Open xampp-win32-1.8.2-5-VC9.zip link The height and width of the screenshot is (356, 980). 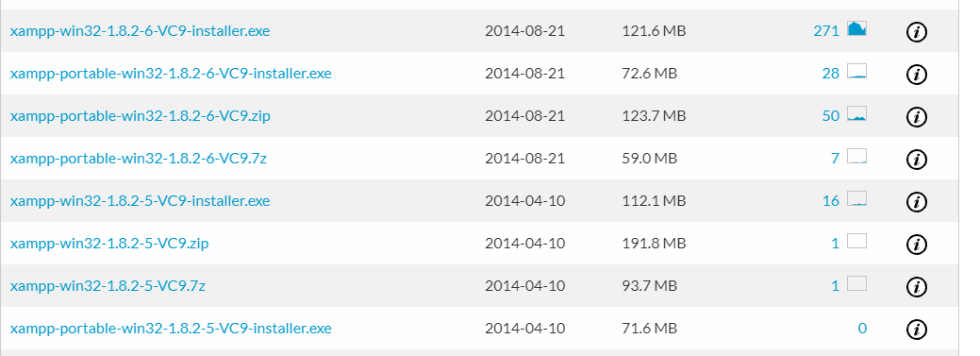109,244
